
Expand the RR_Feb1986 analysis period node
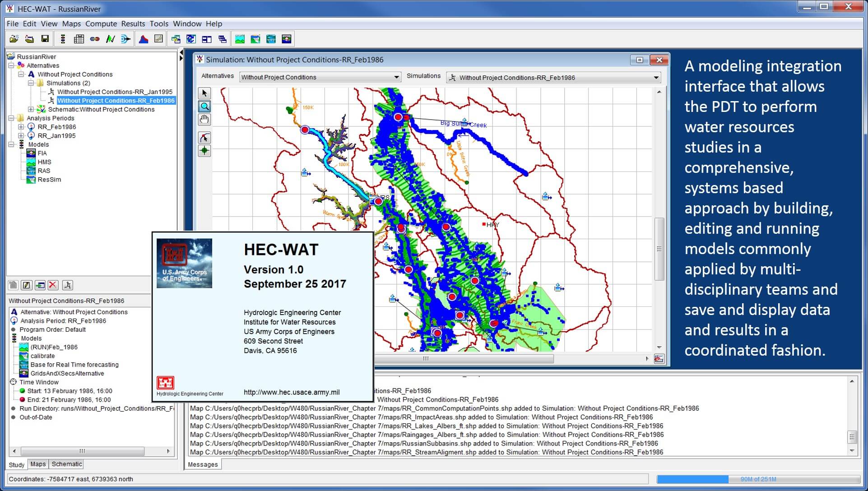[21, 127]
